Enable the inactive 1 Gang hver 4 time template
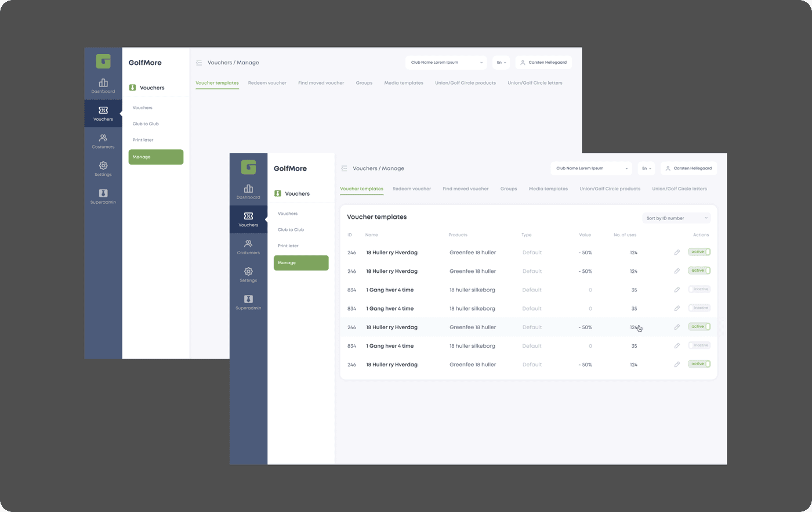The width and height of the screenshot is (812, 512). (x=699, y=289)
